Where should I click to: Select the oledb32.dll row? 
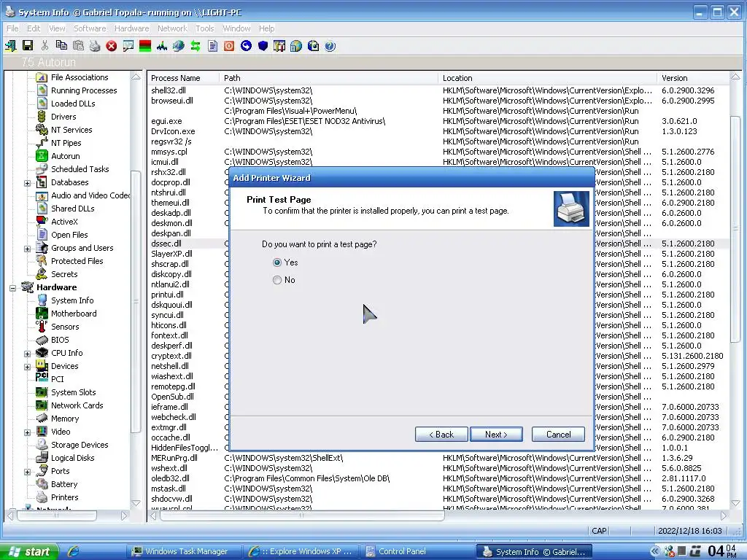click(438, 478)
